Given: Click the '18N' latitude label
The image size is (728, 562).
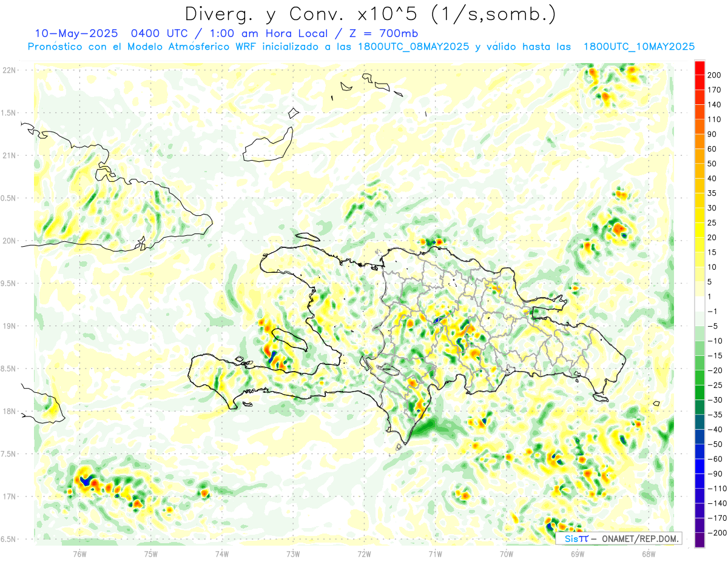Looking at the screenshot, I should point(9,412).
